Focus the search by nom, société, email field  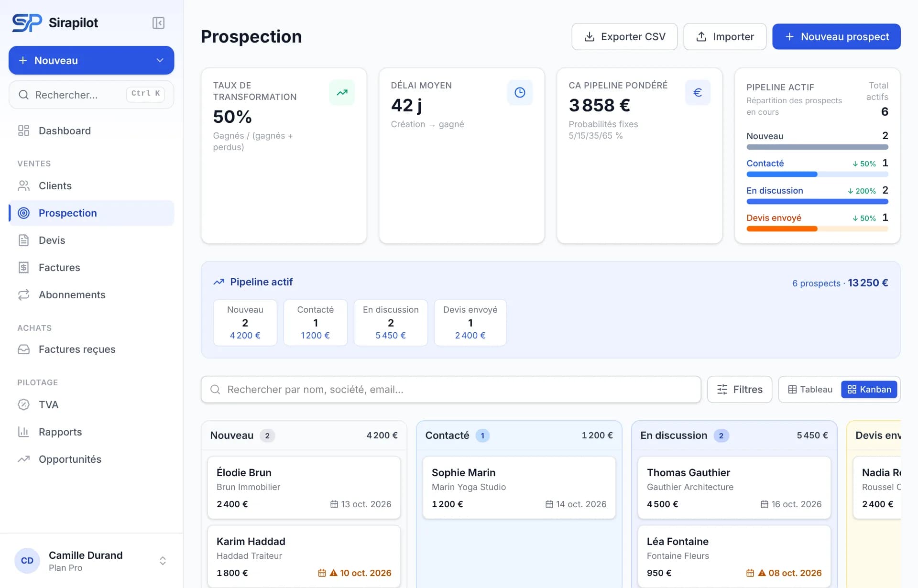[451, 389]
